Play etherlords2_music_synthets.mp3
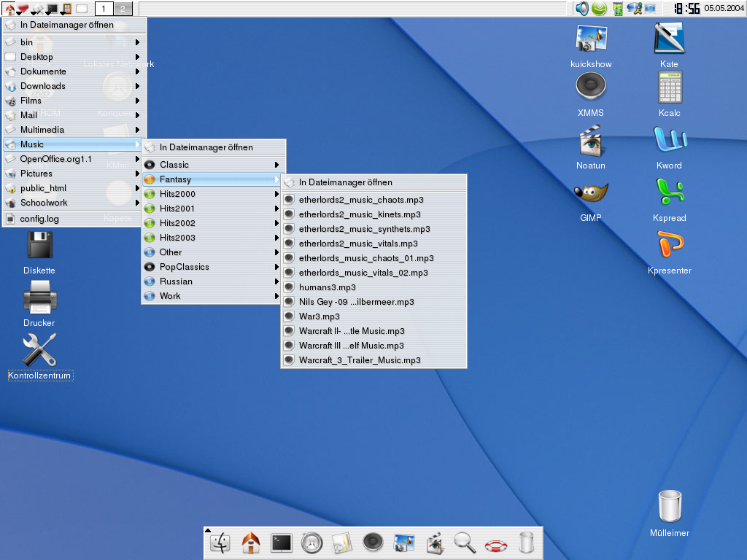The image size is (747, 560). (x=374, y=229)
